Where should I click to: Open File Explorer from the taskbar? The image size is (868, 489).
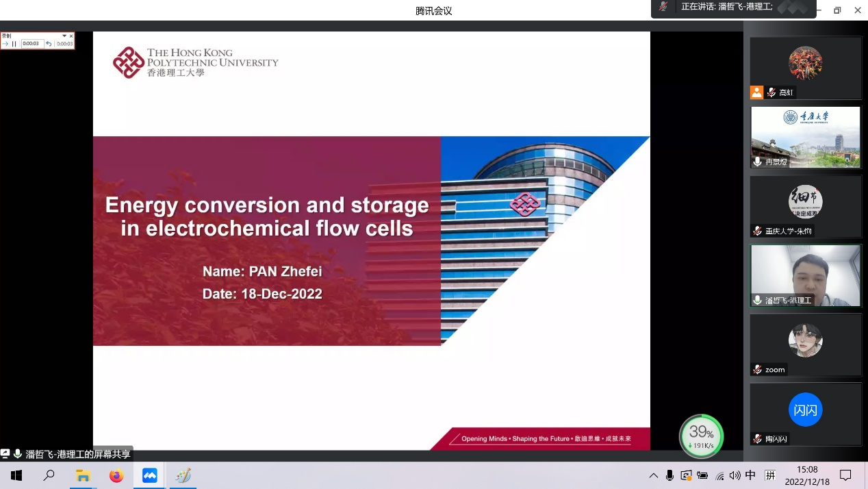click(x=83, y=475)
